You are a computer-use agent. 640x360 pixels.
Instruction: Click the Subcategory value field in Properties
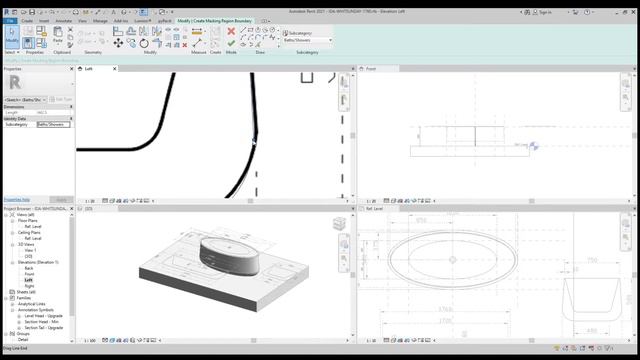click(53, 124)
